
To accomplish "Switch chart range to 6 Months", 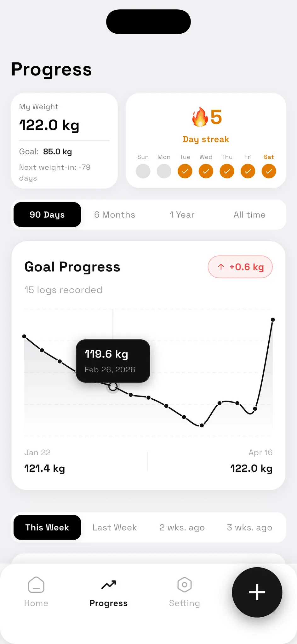I will tap(115, 214).
